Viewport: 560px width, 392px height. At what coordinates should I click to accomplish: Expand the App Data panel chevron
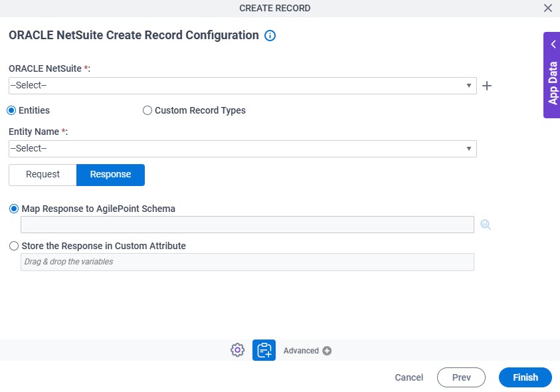tap(553, 45)
